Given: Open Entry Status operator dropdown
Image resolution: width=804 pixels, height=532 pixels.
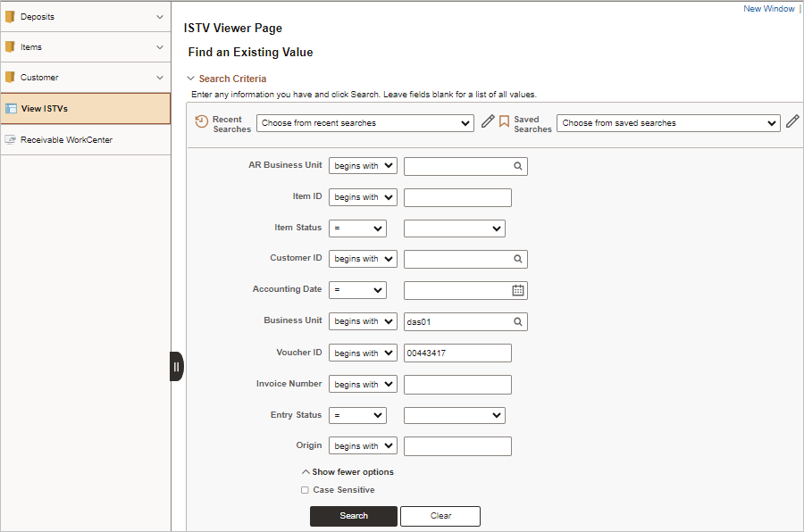Looking at the screenshot, I should click(357, 415).
